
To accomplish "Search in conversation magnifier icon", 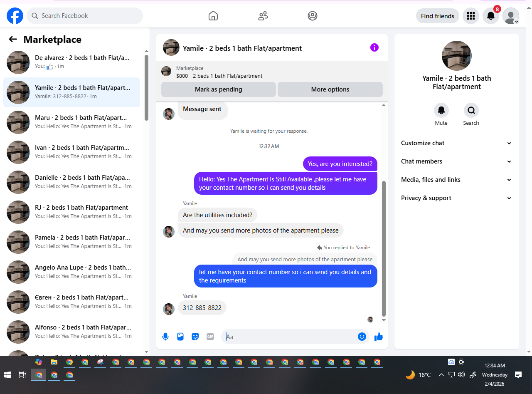I will tap(471, 110).
